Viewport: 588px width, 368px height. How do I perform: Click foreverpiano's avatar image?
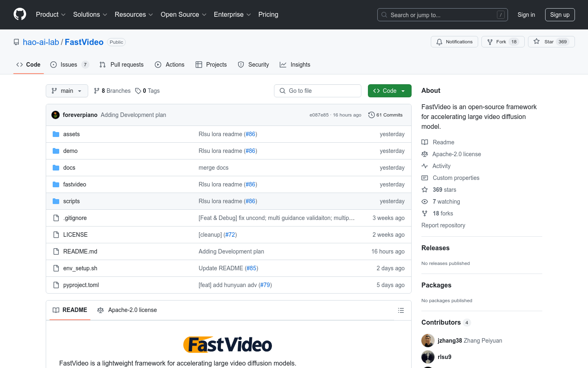tap(56, 115)
